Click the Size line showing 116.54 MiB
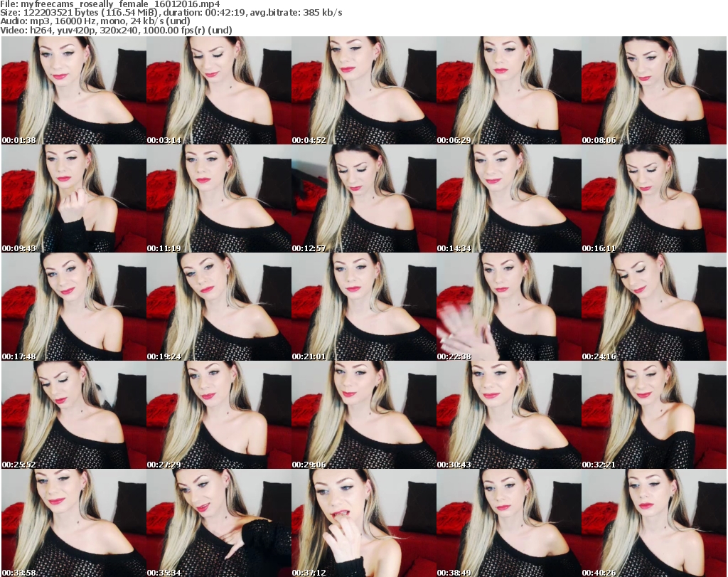Screen dimensions: 728x577 (x=171, y=13)
